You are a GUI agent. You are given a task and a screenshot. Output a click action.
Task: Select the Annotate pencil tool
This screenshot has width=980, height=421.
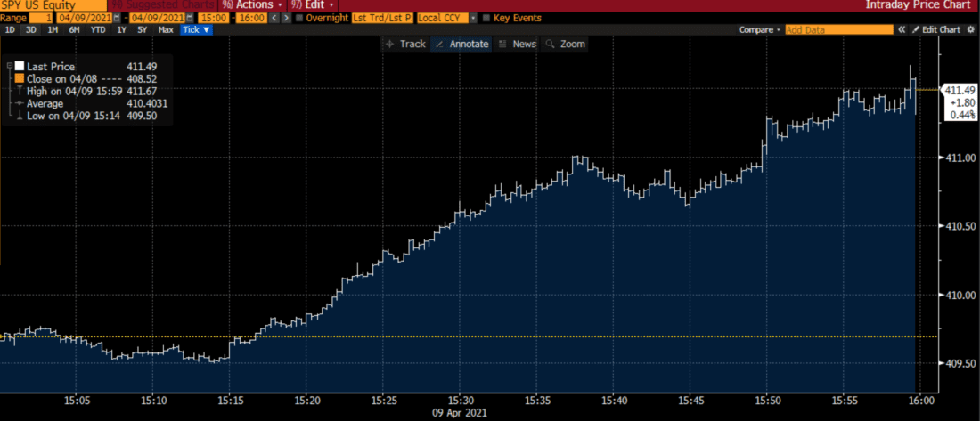point(461,44)
